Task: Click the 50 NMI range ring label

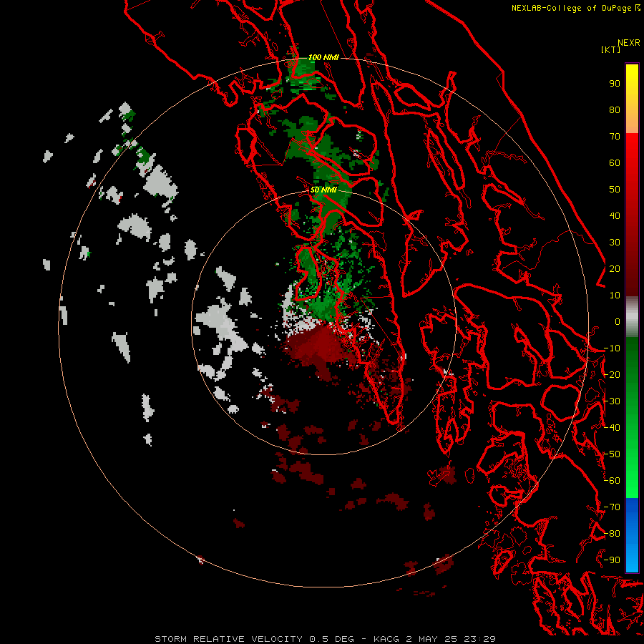Action: tap(323, 190)
